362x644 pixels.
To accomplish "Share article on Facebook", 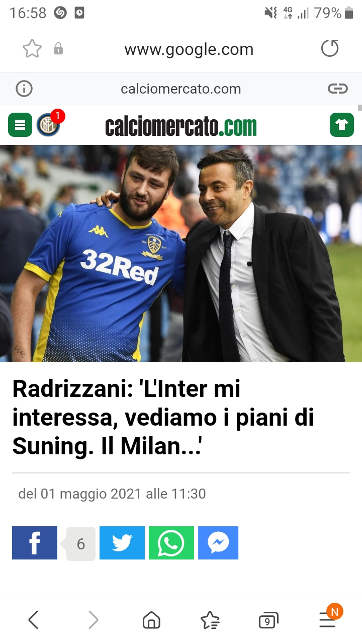I will [35, 543].
